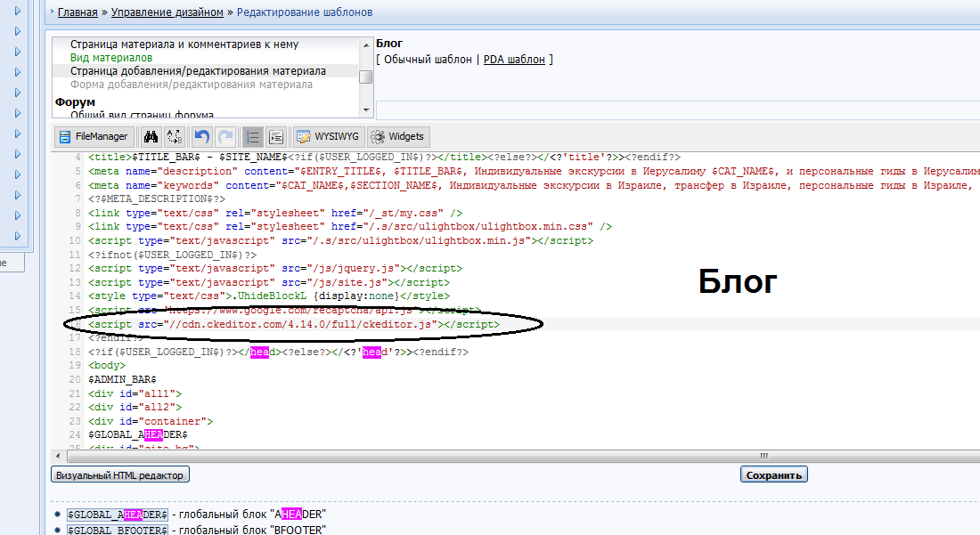
Task: Click the $GLOBAL_AHEADER$ code tag in the legend
Action: coord(118,515)
